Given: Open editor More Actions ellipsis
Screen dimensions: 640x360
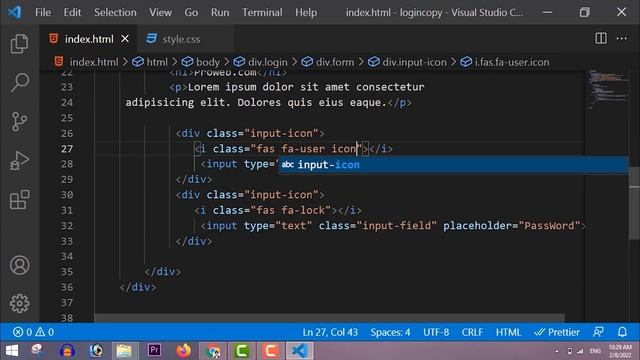Looking at the screenshot, I should [621, 38].
